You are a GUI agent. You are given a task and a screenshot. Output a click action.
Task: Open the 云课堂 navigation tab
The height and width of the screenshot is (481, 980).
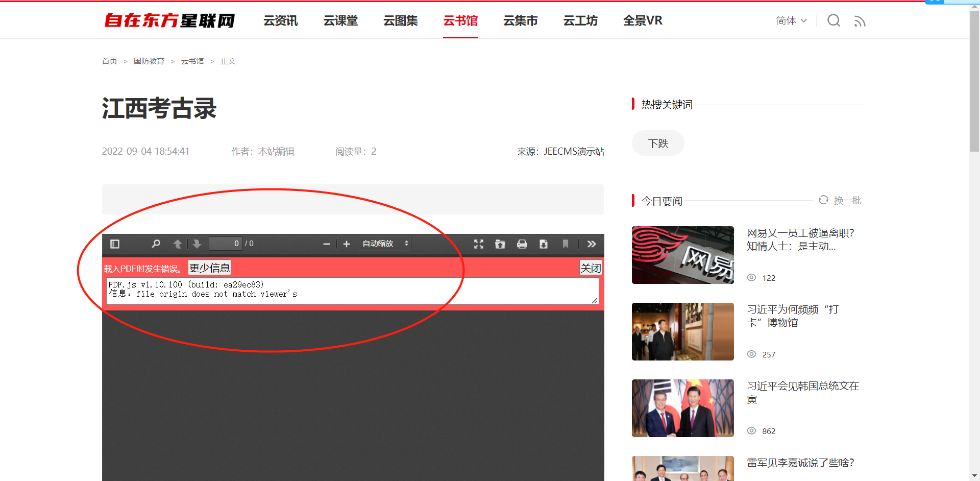pyautogui.click(x=340, y=20)
